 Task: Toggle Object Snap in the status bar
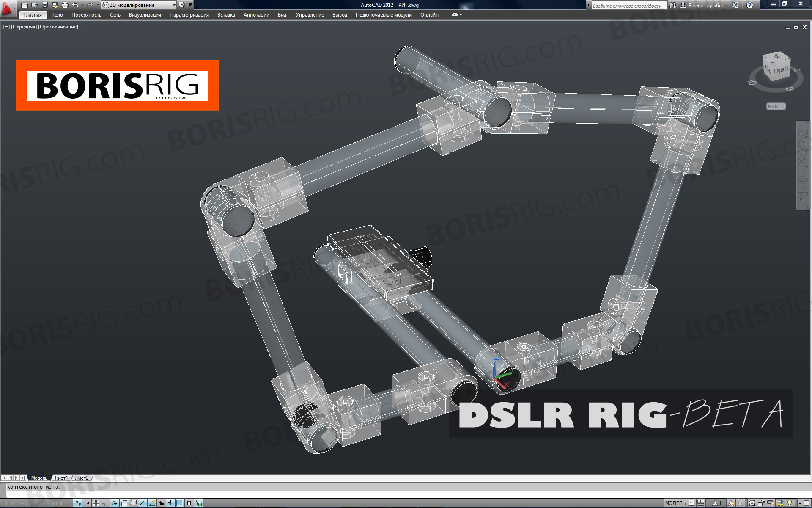pyautogui.click(x=124, y=503)
